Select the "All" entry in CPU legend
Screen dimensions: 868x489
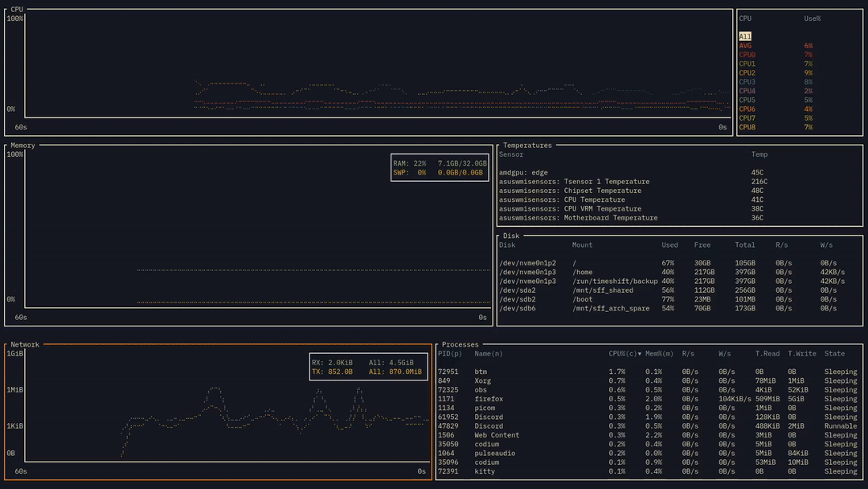[744, 36]
